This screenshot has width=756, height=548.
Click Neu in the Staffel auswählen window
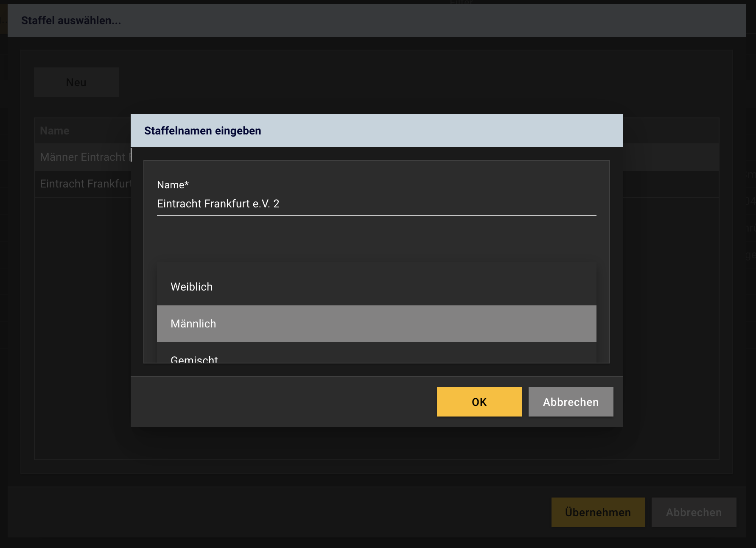(76, 82)
